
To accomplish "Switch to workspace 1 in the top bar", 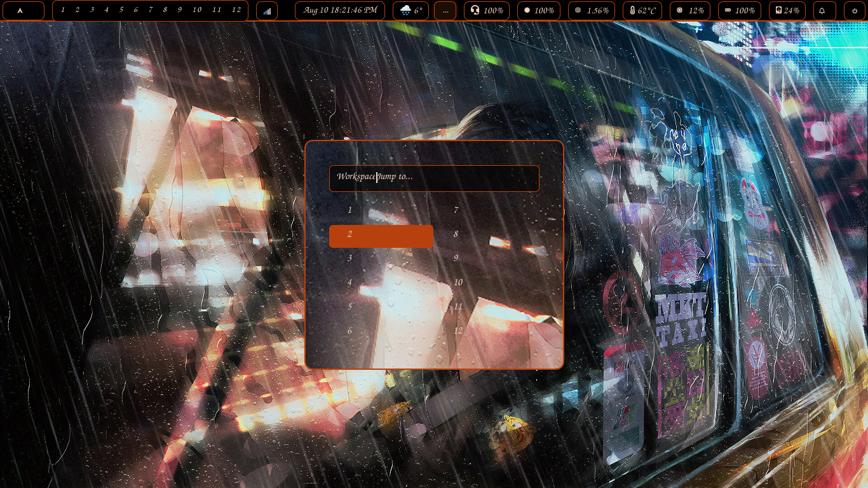I will (x=63, y=10).
